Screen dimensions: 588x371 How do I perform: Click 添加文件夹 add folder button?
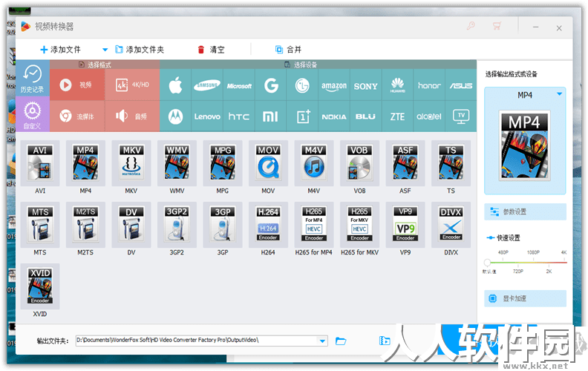click(x=140, y=50)
